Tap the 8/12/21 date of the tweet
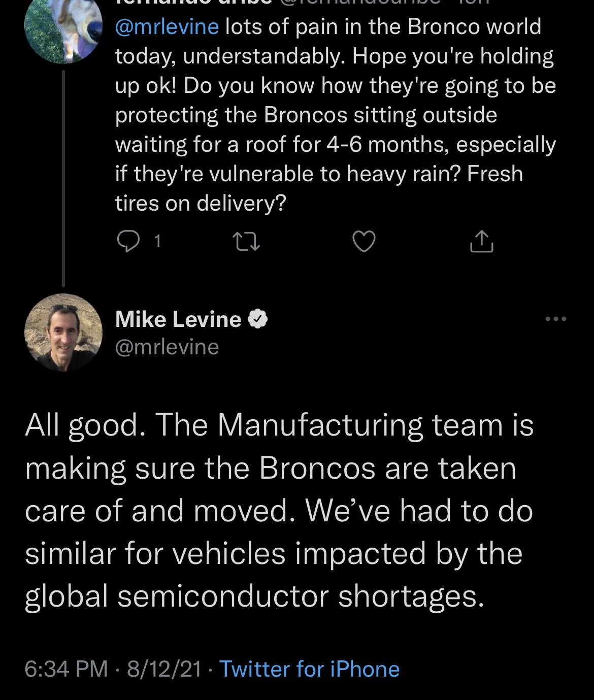The width and height of the screenshot is (594, 700). click(x=164, y=669)
